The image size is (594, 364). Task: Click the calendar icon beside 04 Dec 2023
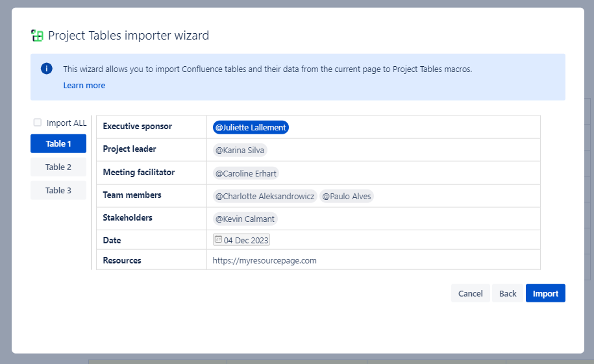coord(218,239)
